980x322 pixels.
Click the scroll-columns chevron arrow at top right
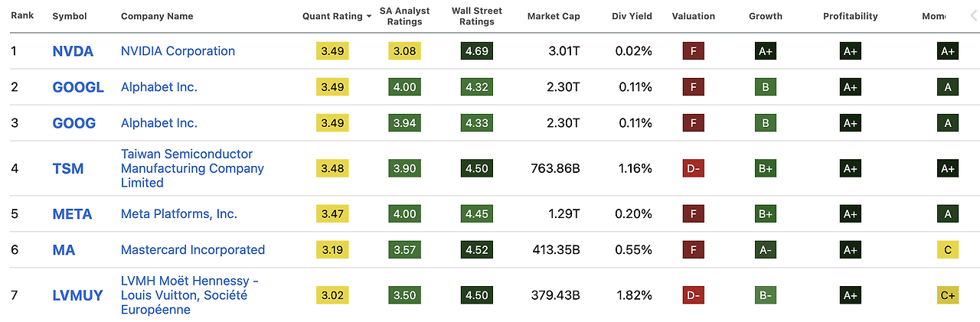(973, 15)
